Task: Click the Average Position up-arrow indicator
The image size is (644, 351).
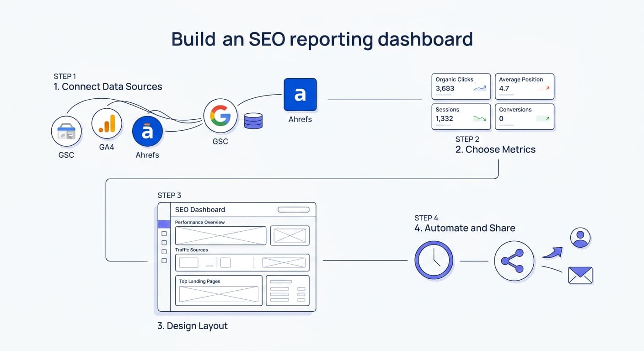Action: pyautogui.click(x=547, y=88)
